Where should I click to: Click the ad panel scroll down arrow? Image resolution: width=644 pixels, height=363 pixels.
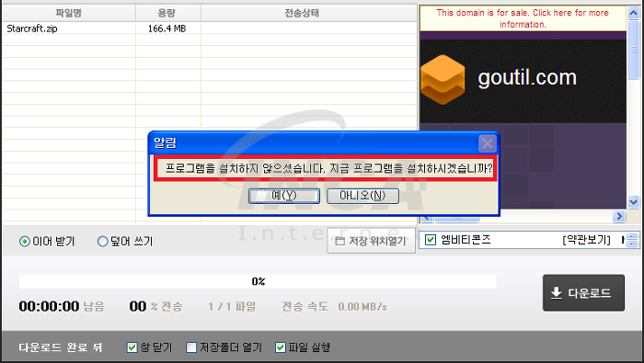633,202
